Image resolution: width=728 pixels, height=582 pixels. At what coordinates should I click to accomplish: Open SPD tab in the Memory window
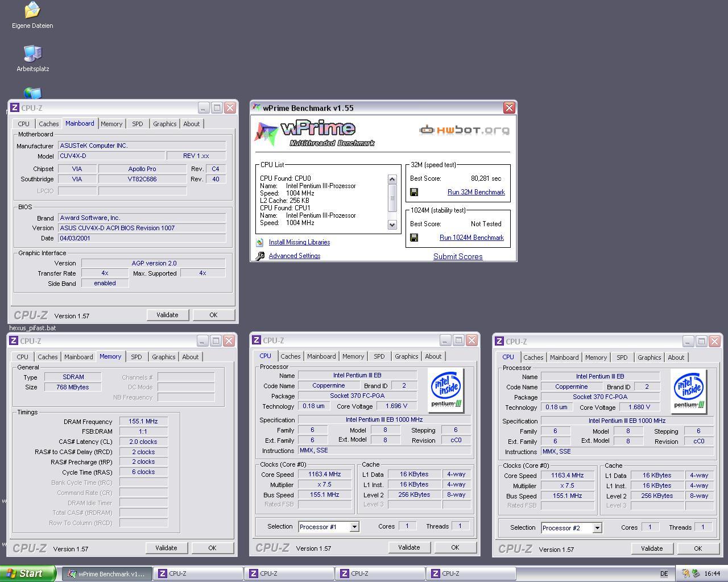tap(136, 356)
